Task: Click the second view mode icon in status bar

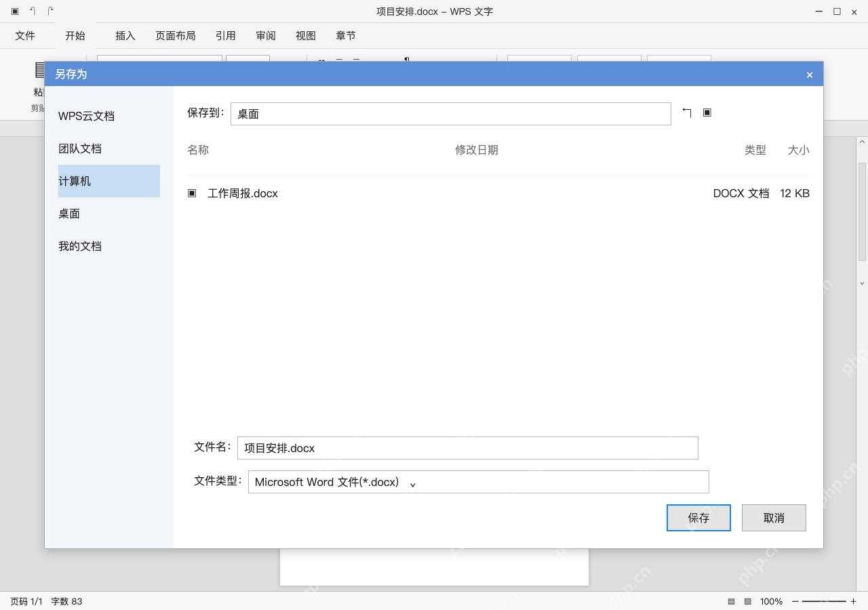Action: (x=748, y=601)
